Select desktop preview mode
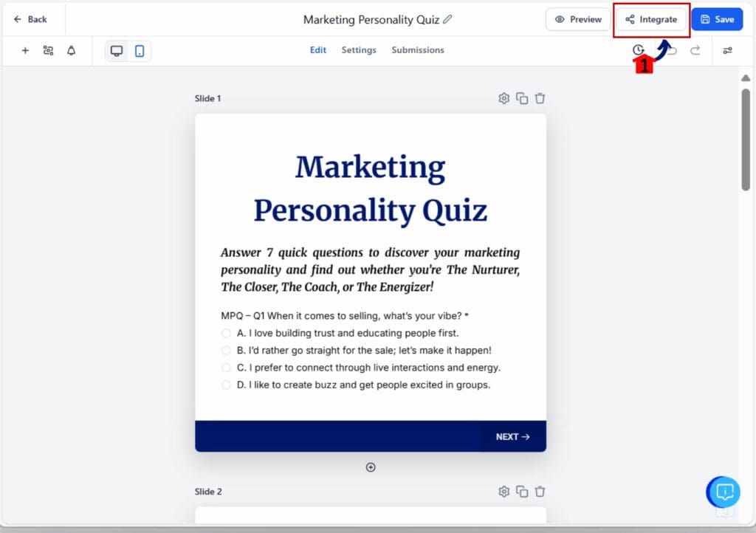756x533 pixels. tap(117, 50)
